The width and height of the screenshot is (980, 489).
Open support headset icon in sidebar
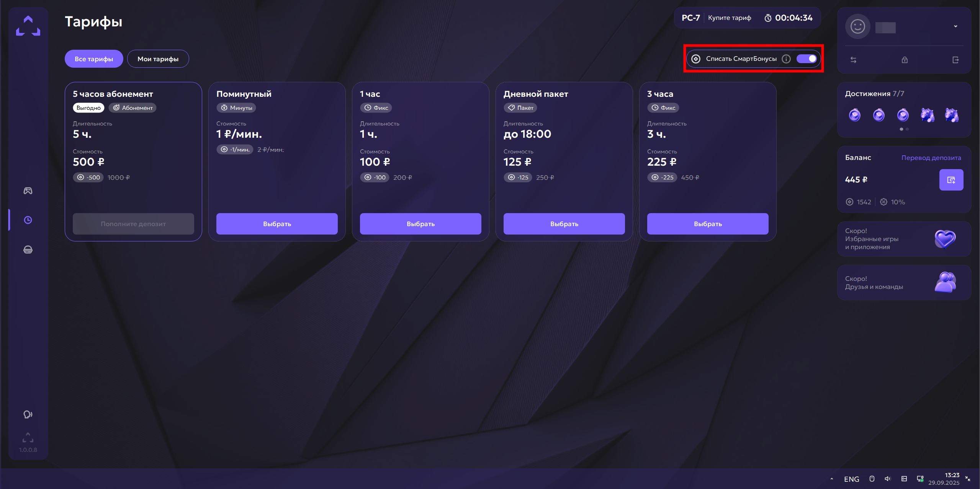tap(28, 414)
